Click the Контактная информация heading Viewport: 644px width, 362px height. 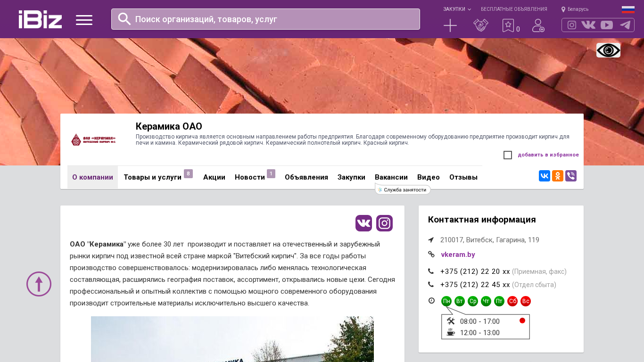tap(482, 220)
